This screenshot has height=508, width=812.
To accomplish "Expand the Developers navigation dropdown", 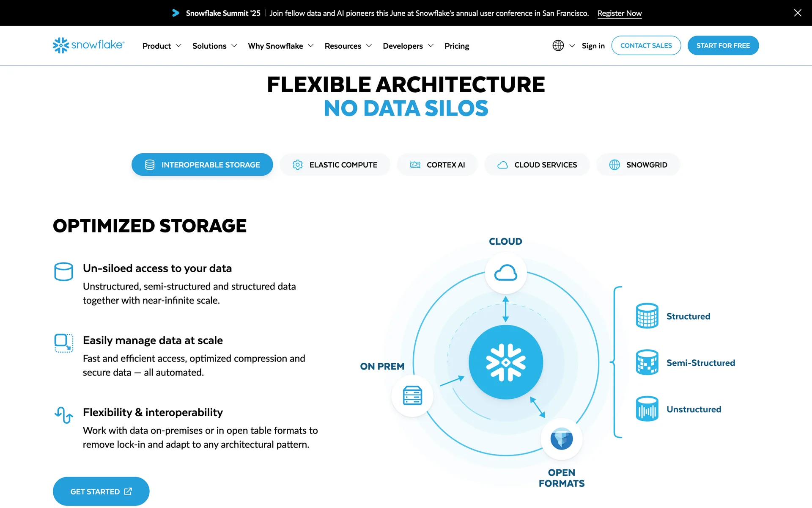I will [408, 46].
